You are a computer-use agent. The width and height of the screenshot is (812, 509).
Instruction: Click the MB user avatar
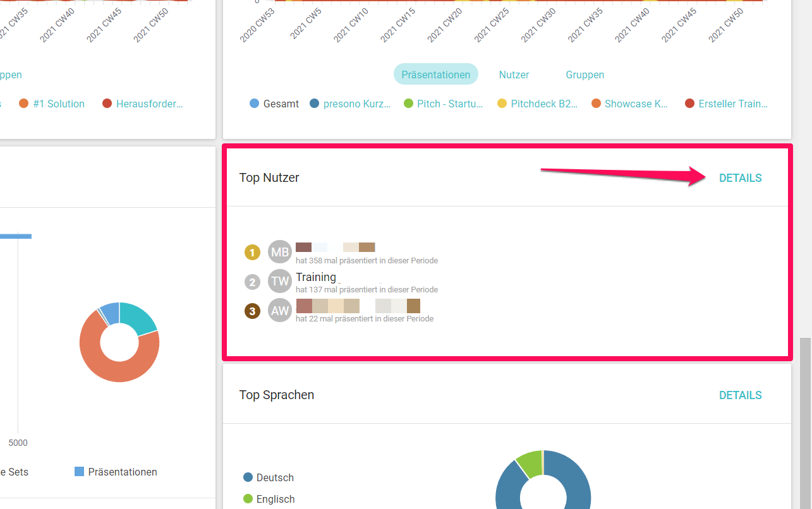pyautogui.click(x=280, y=253)
